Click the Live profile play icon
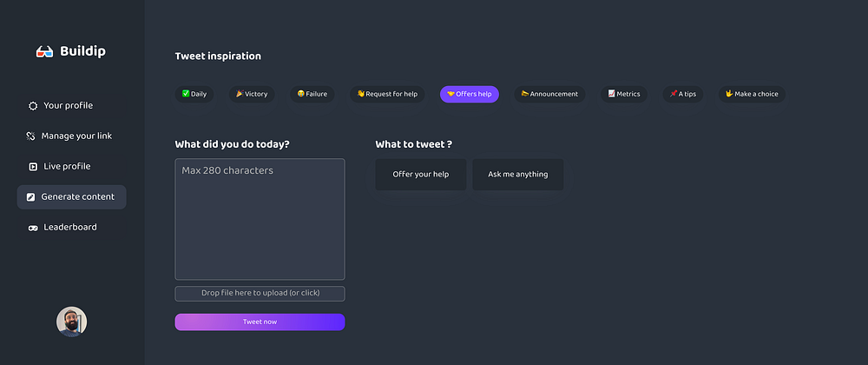 coord(33,167)
